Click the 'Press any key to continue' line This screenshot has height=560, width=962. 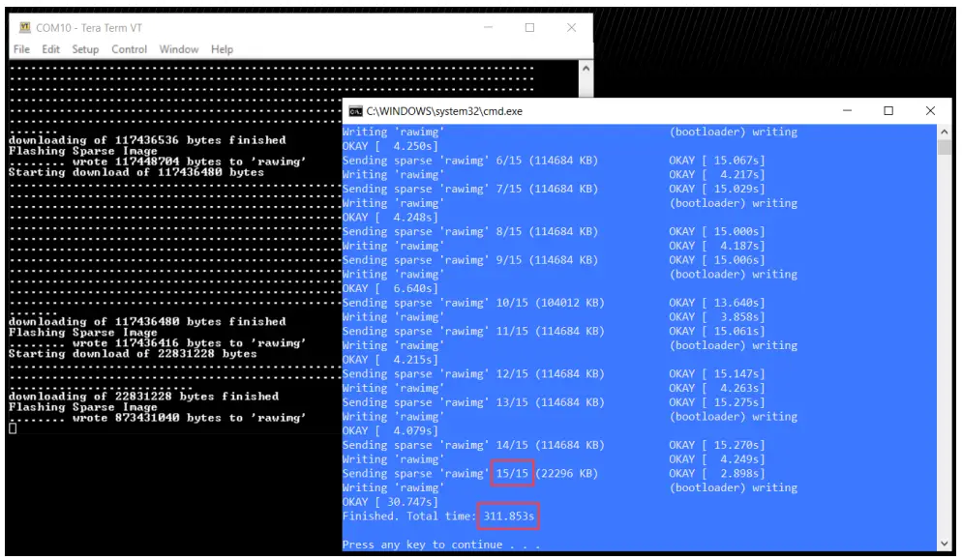point(441,545)
